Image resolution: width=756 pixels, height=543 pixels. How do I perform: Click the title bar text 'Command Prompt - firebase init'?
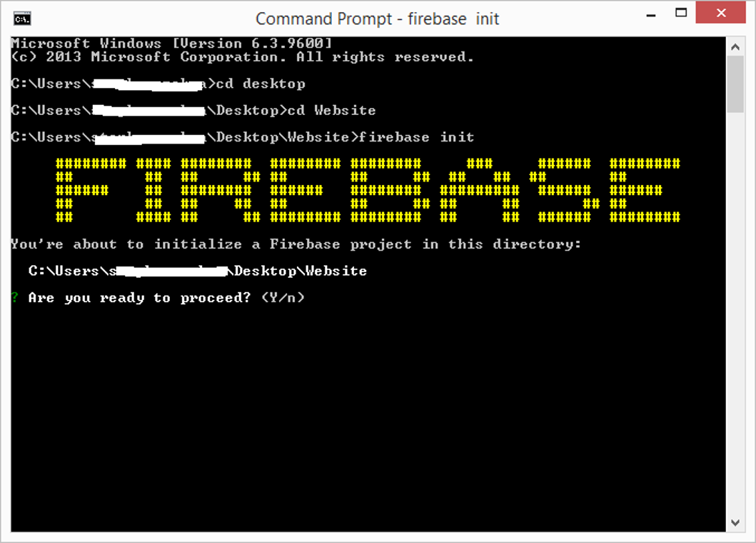tap(377, 19)
